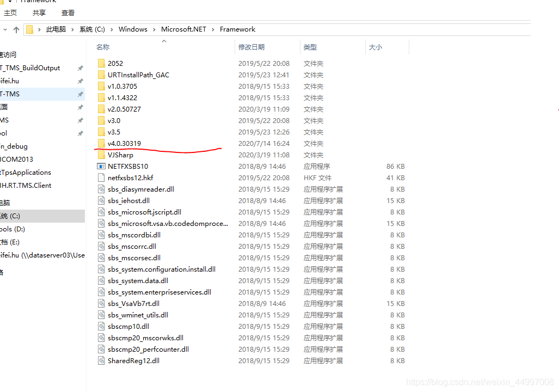
Task: Select the 2052 folder icon
Action: point(101,64)
